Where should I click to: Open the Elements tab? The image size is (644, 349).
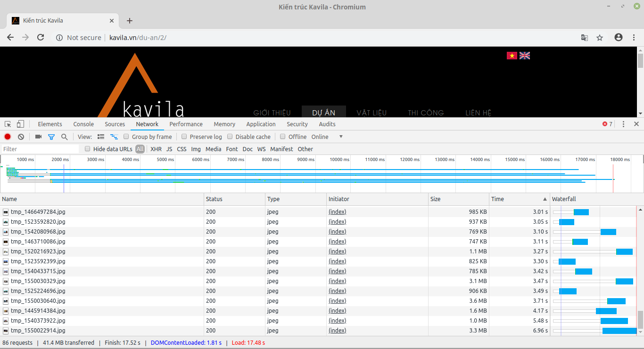point(50,124)
